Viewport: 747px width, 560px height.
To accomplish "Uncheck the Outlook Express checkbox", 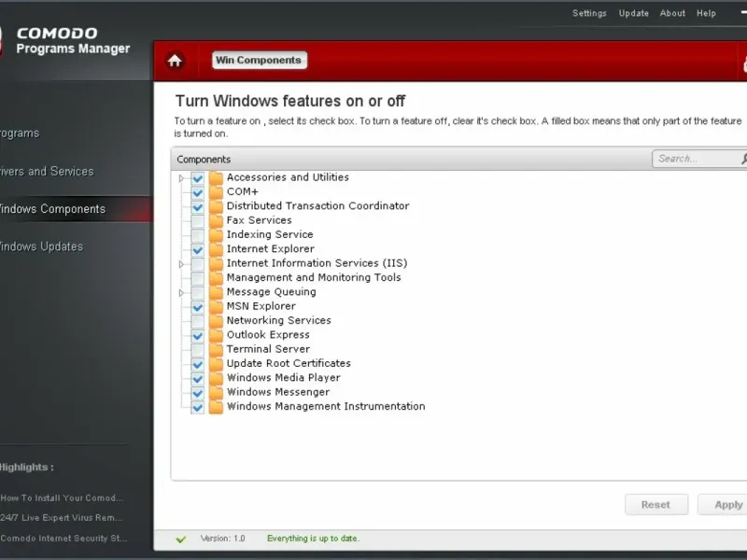I will (x=197, y=335).
